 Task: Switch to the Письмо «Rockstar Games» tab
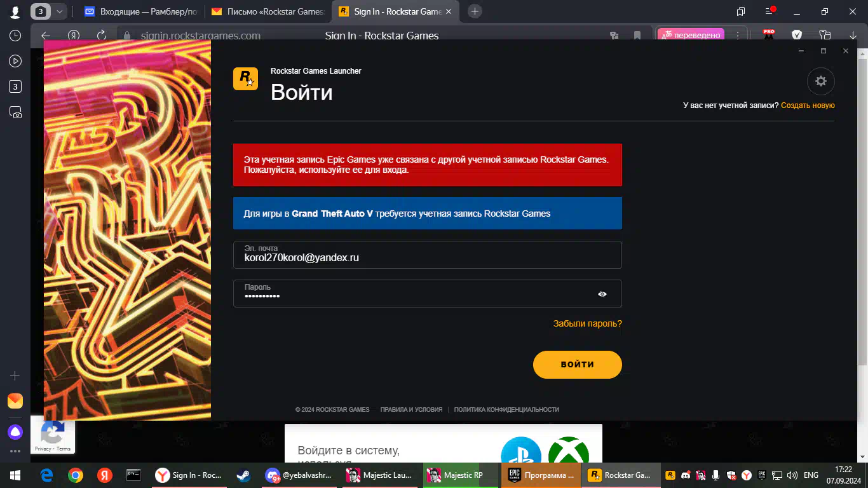tap(268, 11)
